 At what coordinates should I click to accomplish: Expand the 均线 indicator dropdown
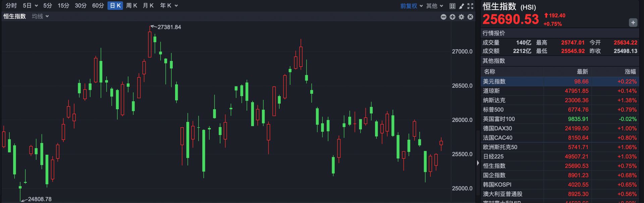[x=41, y=16]
